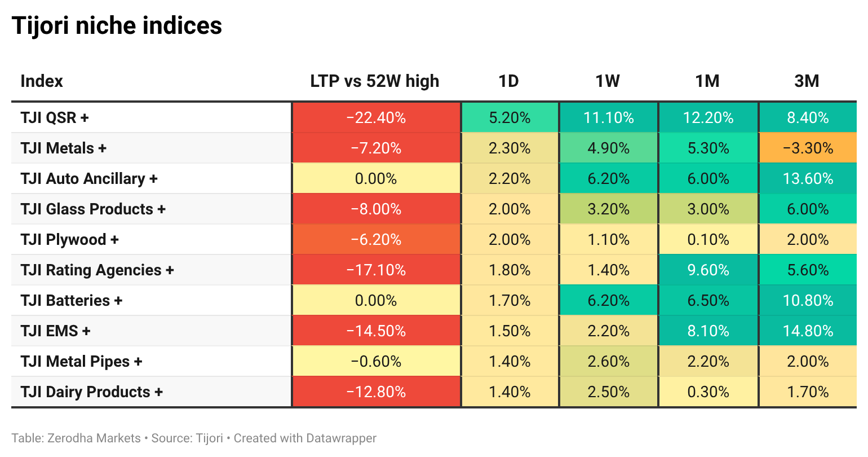Click the Index column header
Screen dimensions: 868x457
(42, 81)
